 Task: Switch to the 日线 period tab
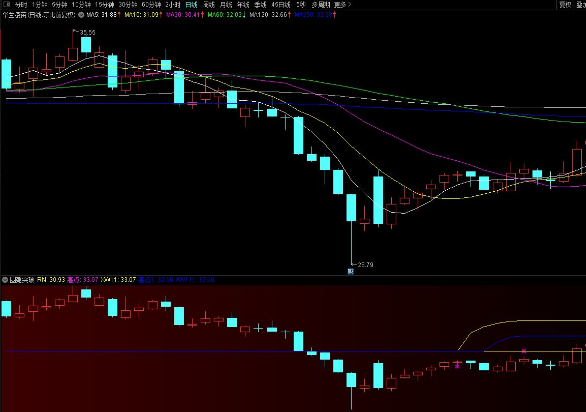point(191,4)
